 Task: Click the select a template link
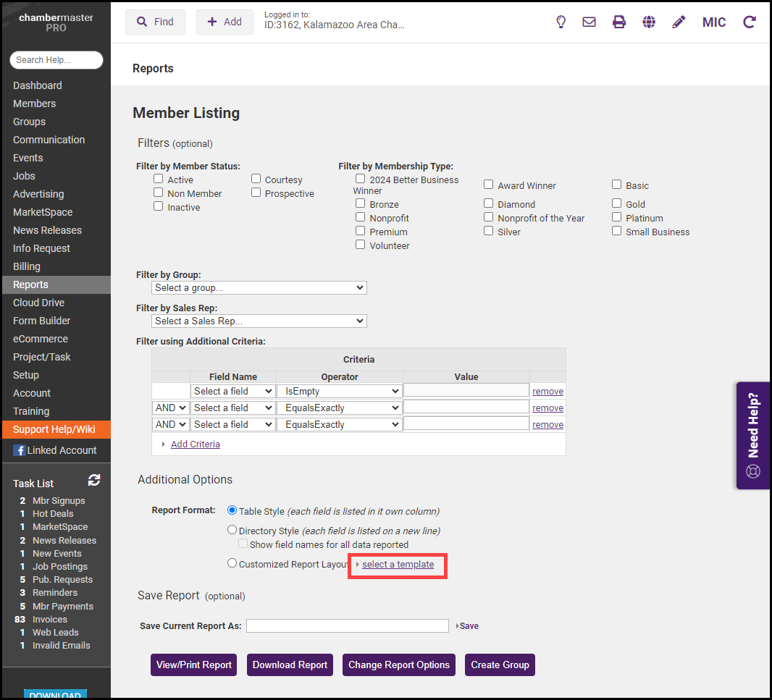398,565
